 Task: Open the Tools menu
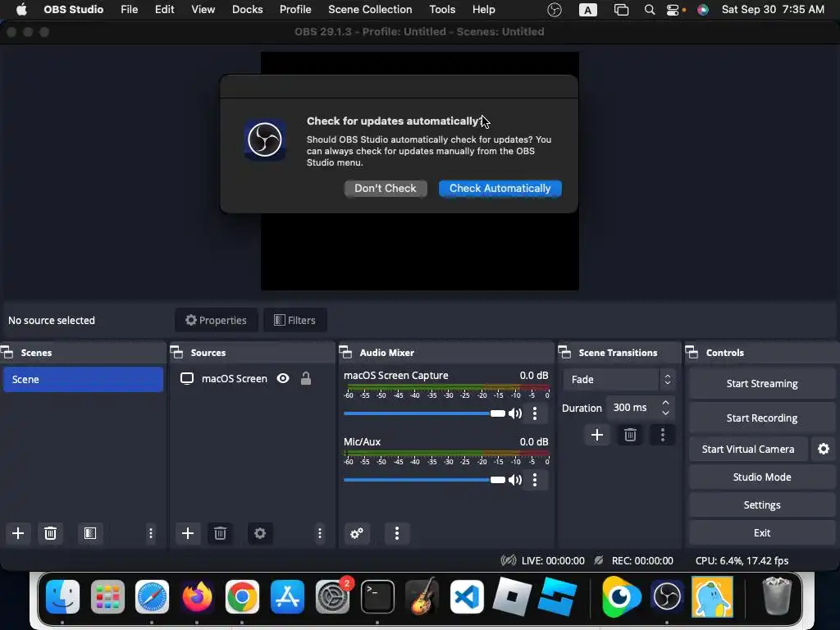pyautogui.click(x=442, y=10)
